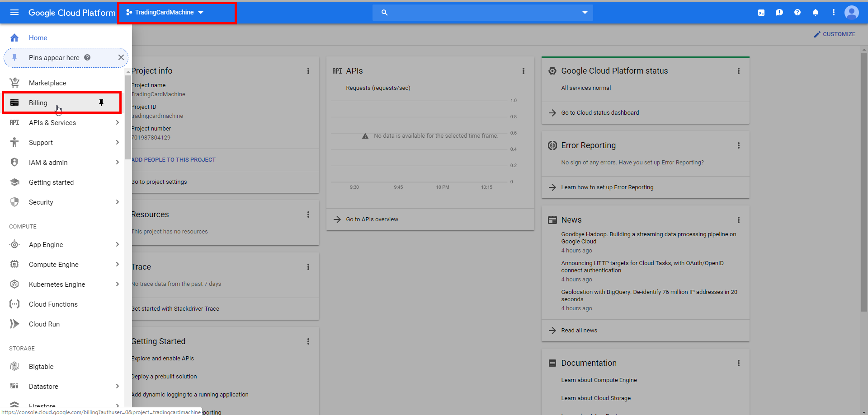This screenshot has width=868, height=415.
Task: Open APIs card options menu
Action: [524, 71]
